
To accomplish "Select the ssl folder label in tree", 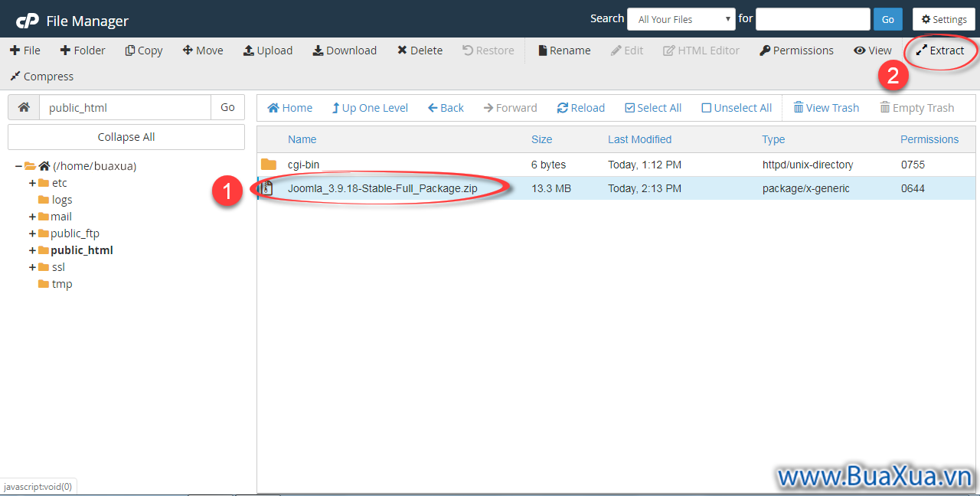I will 58,267.
